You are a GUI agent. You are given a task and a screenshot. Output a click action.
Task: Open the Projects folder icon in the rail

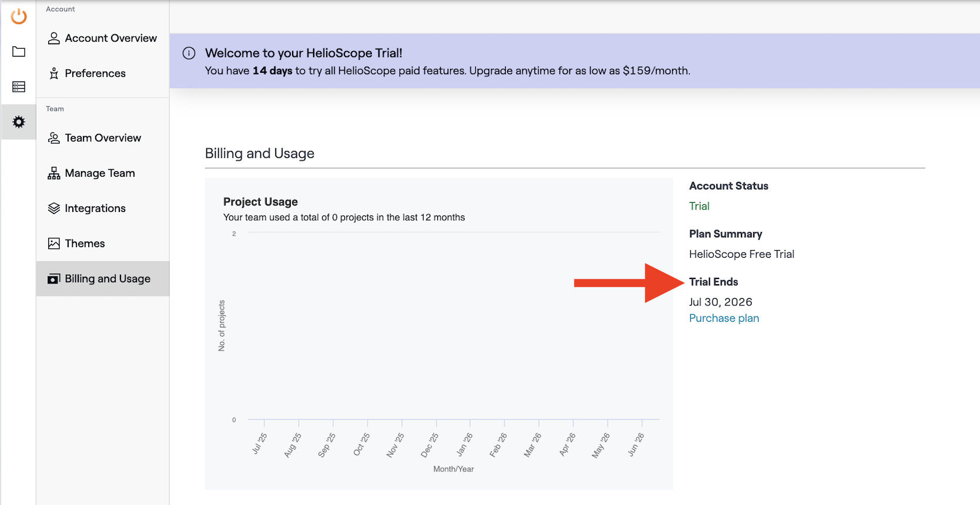click(19, 52)
